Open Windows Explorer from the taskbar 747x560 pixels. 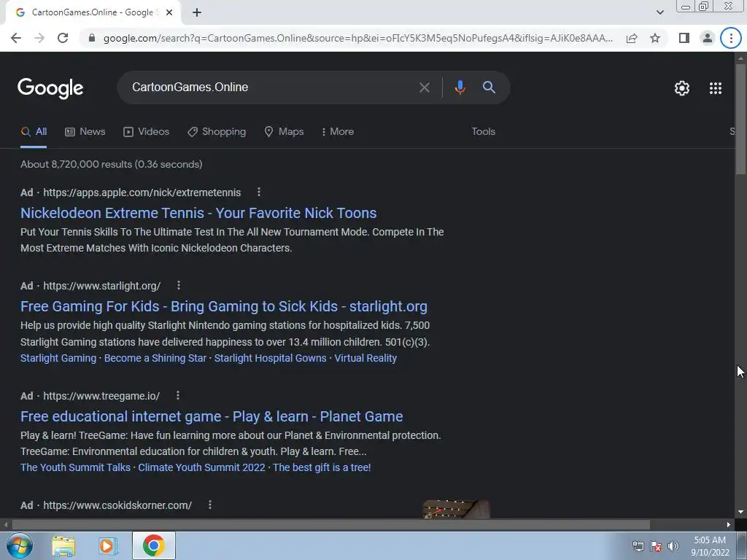click(x=63, y=545)
